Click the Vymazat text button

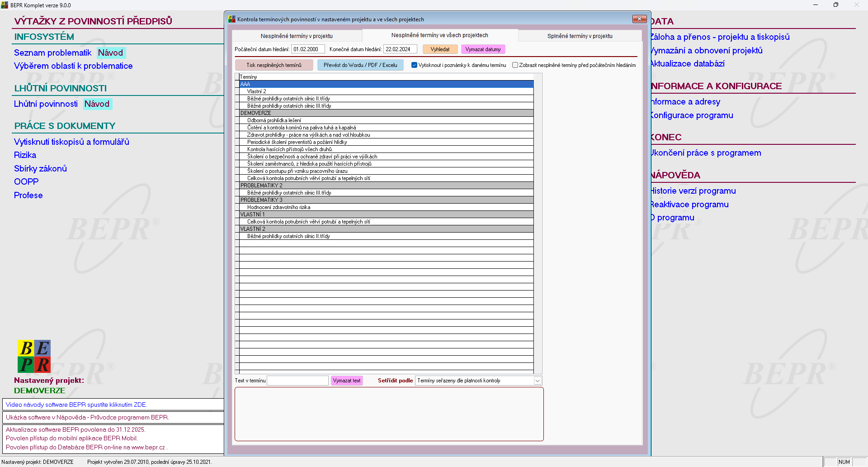tap(347, 381)
